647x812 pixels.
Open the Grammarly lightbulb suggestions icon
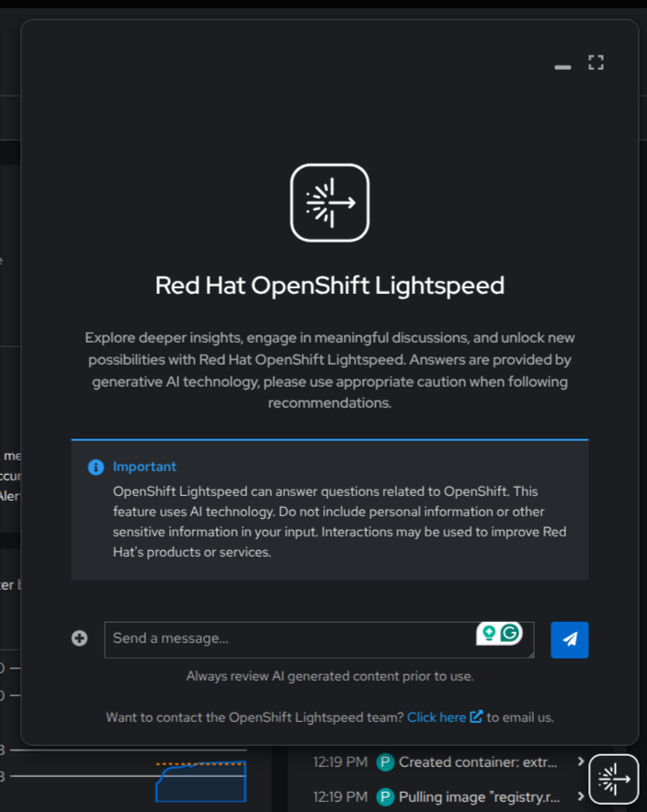pyautogui.click(x=489, y=633)
